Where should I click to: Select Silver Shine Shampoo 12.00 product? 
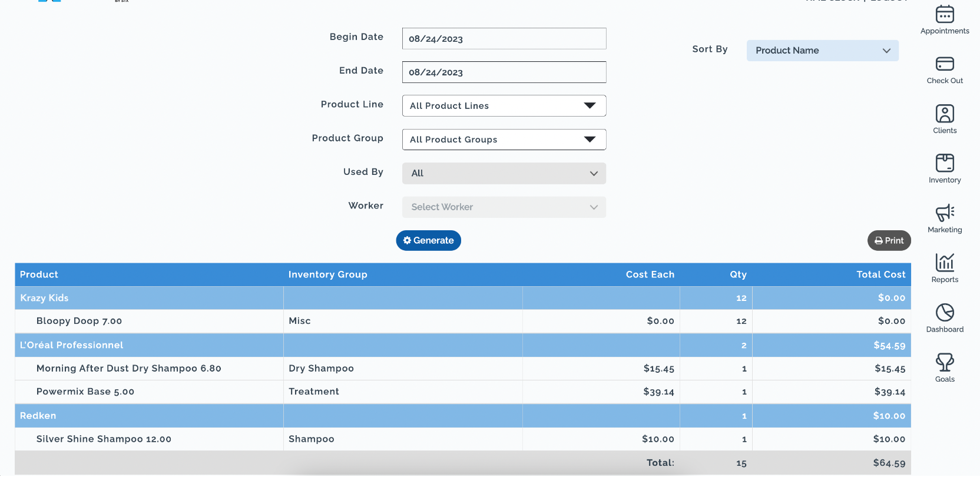pyautogui.click(x=104, y=439)
